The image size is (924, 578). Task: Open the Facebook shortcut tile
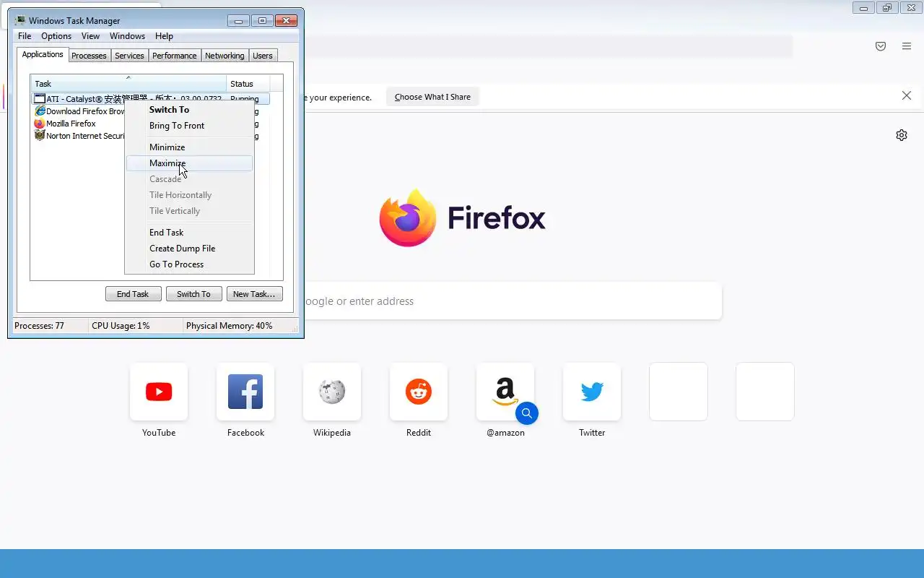click(x=245, y=392)
